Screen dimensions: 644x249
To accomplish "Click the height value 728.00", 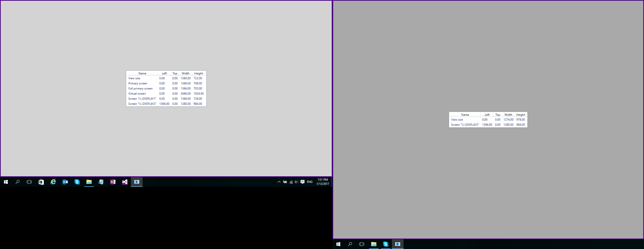I will point(198,99).
